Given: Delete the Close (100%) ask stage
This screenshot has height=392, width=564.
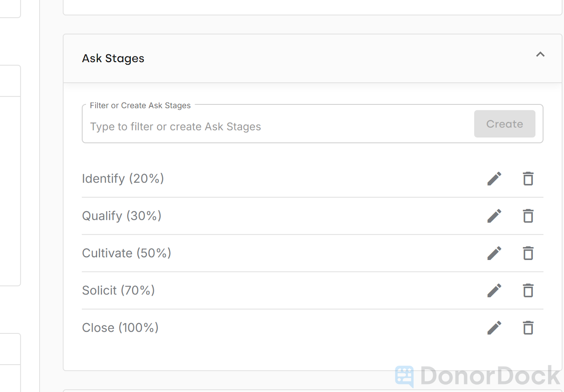Looking at the screenshot, I should pos(528,328).
